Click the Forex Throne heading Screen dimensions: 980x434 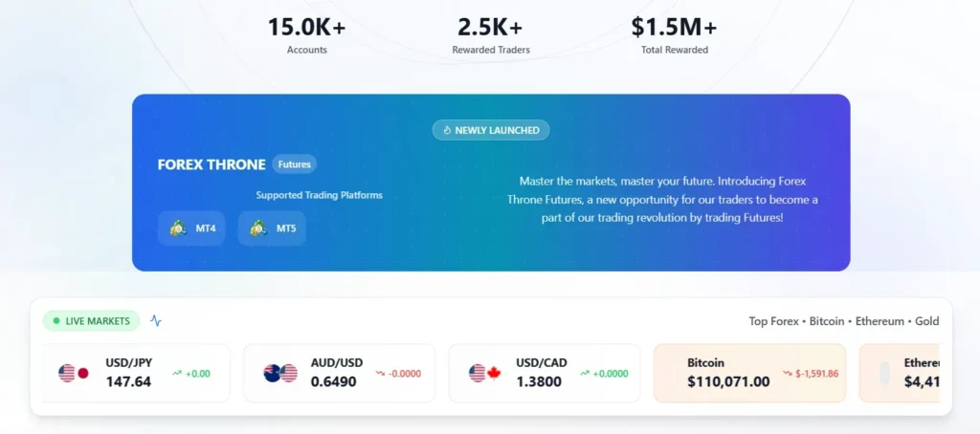point(212,164)
